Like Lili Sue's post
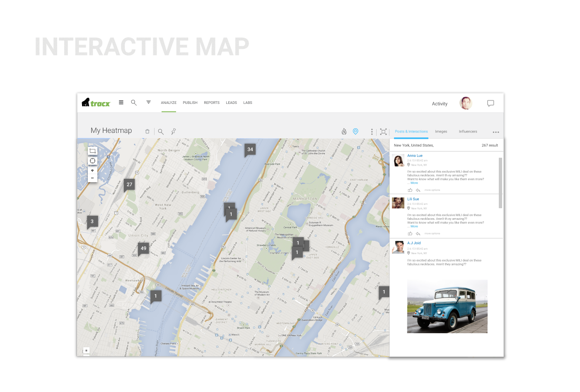This screenshot has height=392, width=580. 410,233
